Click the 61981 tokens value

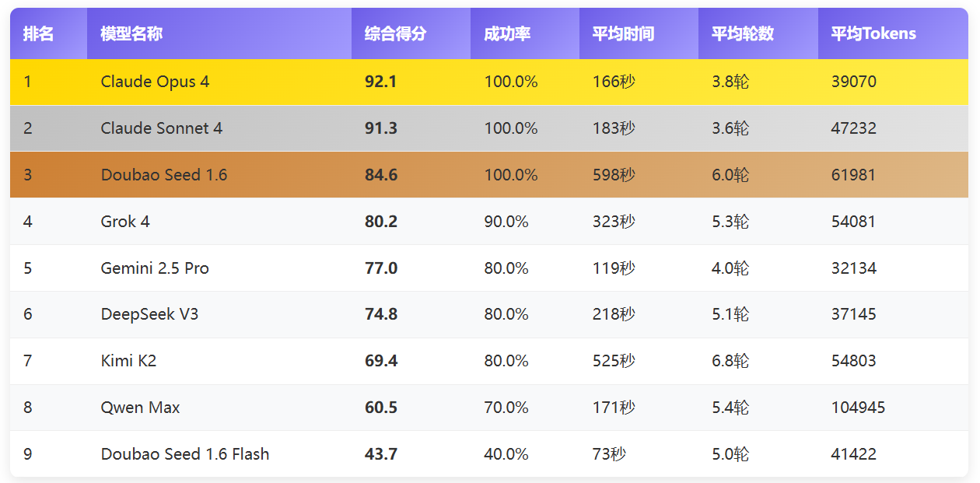pos(853,175)
